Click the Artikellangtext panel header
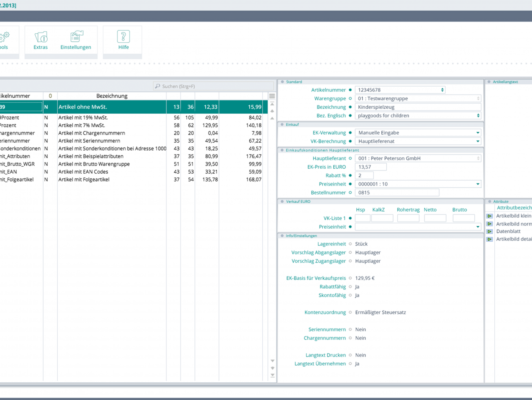The width and height of the screenshot is (532, 400). 509,82
